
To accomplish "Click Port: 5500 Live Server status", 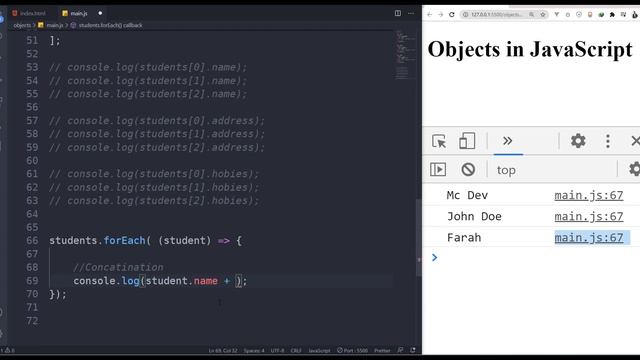I will [352, 350].
